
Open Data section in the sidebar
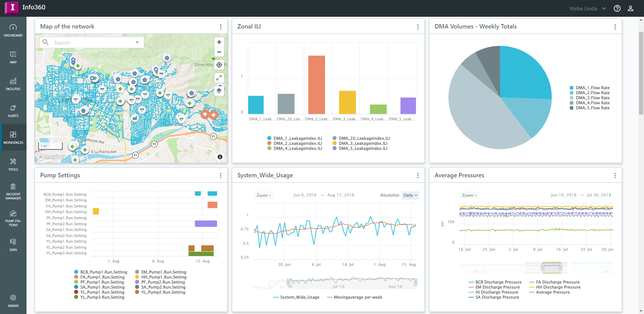(13, 245)
